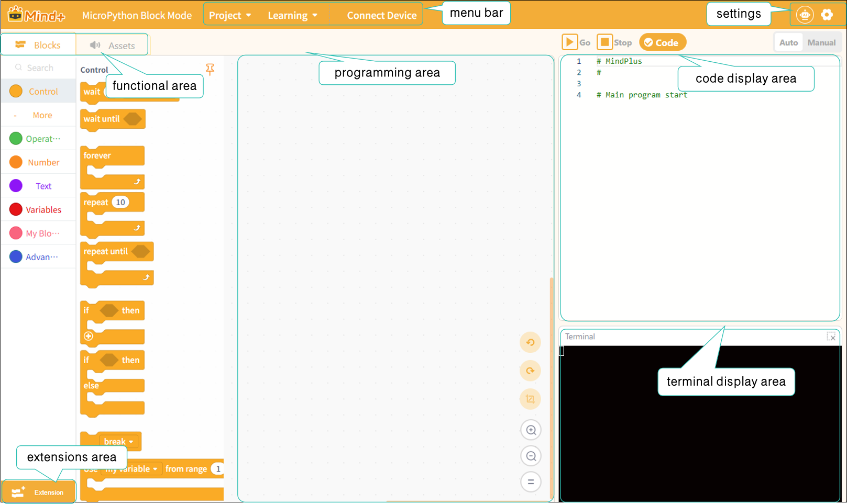Image resolution: width=847 pixels, height=504 pixels.
Task: Click the redo arrow in programming area
Action: click(x=530, y=371)
